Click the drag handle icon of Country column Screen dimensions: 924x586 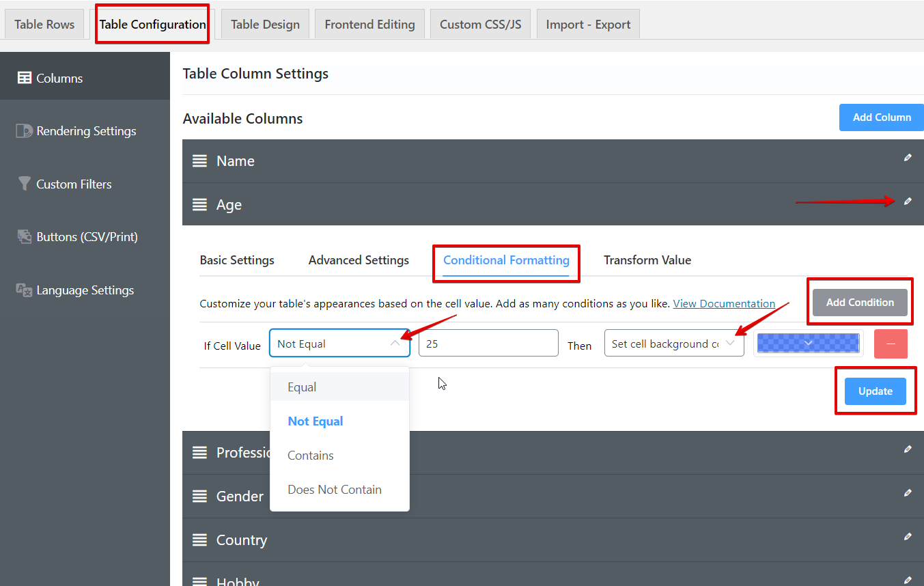(x=199, y=540)
